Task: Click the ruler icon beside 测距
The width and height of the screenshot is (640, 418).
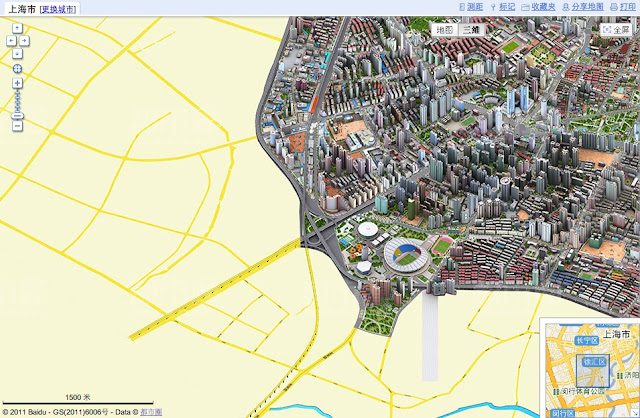Action: tap(462, 7)
